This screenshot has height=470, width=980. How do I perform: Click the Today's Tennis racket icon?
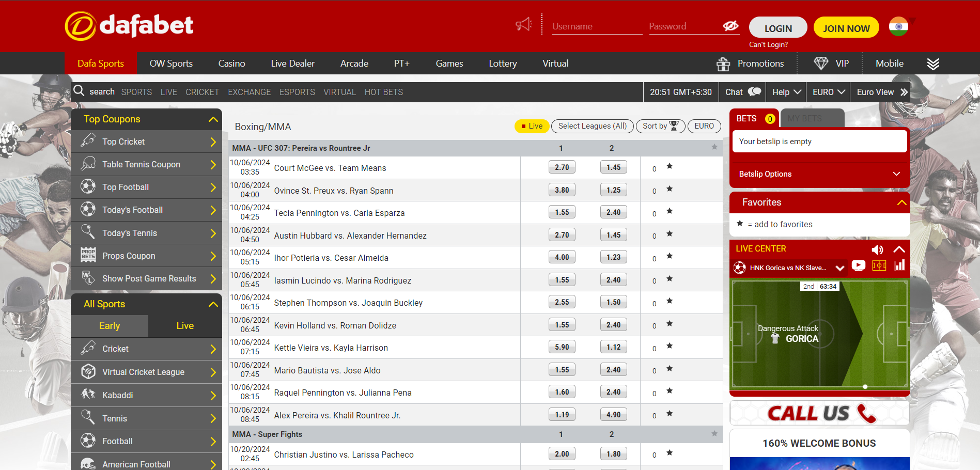coord(88,232)
